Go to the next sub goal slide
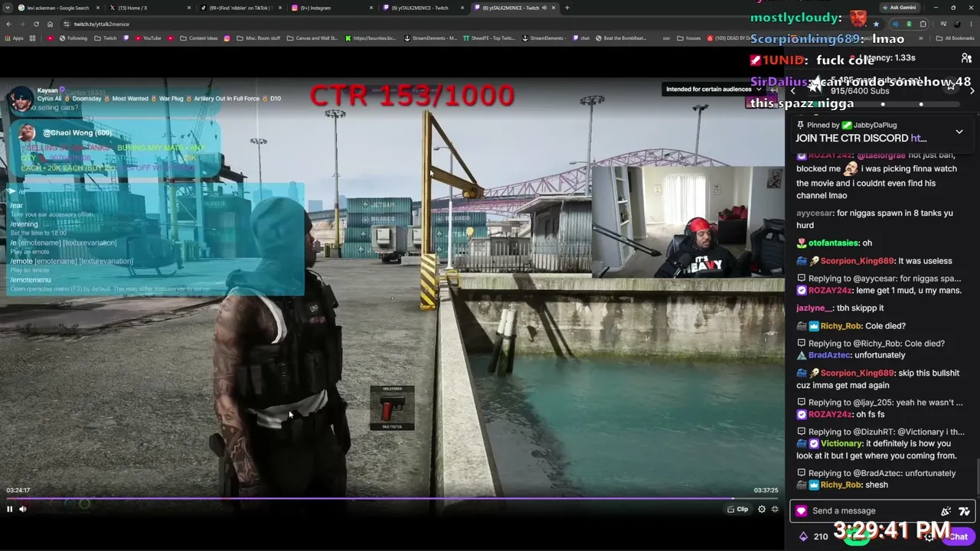Image resolution: width=980 pixels, height=551 pixels. pyautogui.click(x=972, y=91)
